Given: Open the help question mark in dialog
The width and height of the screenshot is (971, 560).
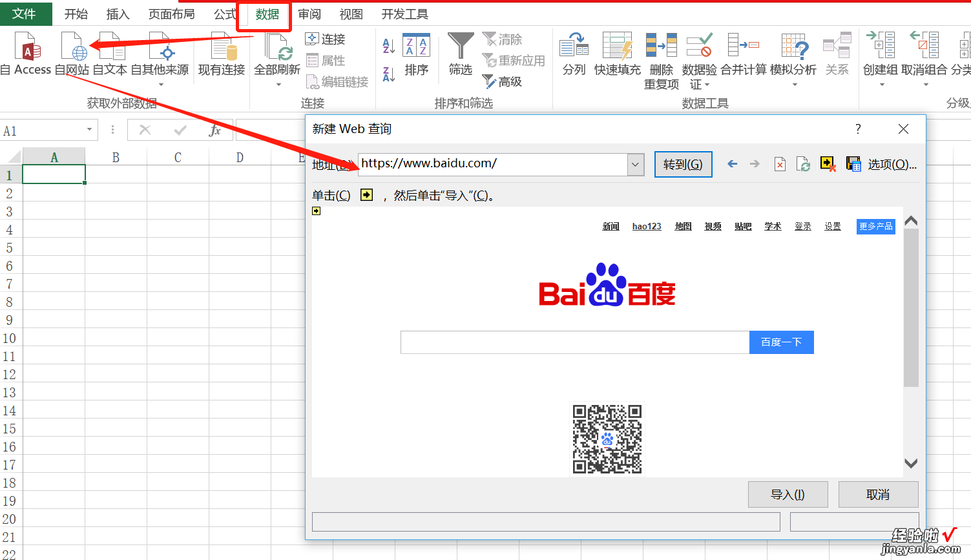Looking at the screenshot, I should 858,129.
